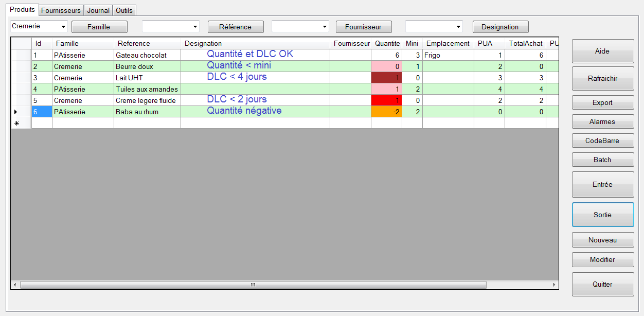
Task: Open the Alarmes button
Action: point(603,121)
